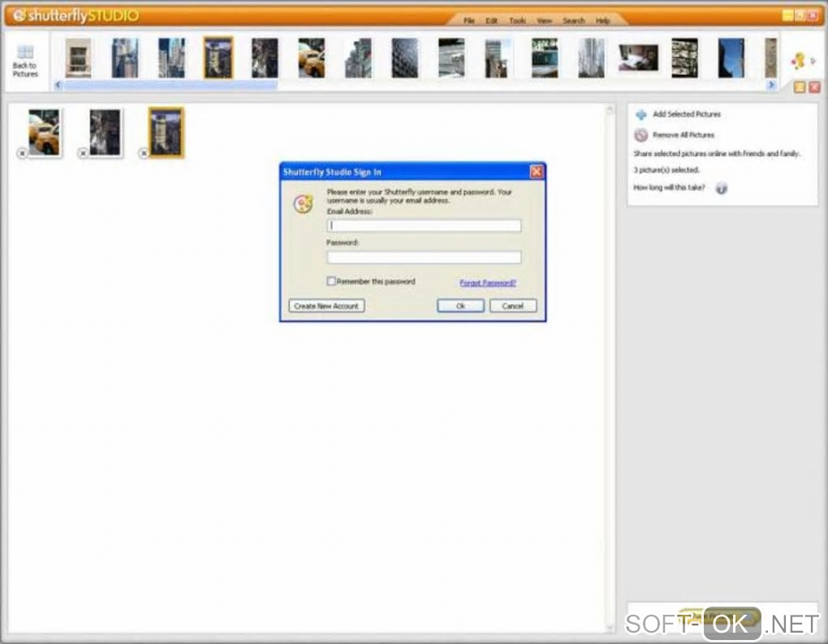Image resolution: width=828 pixels, height=644 pixels.
Task: Click the Email Address input field
Action: coord(424,226)
